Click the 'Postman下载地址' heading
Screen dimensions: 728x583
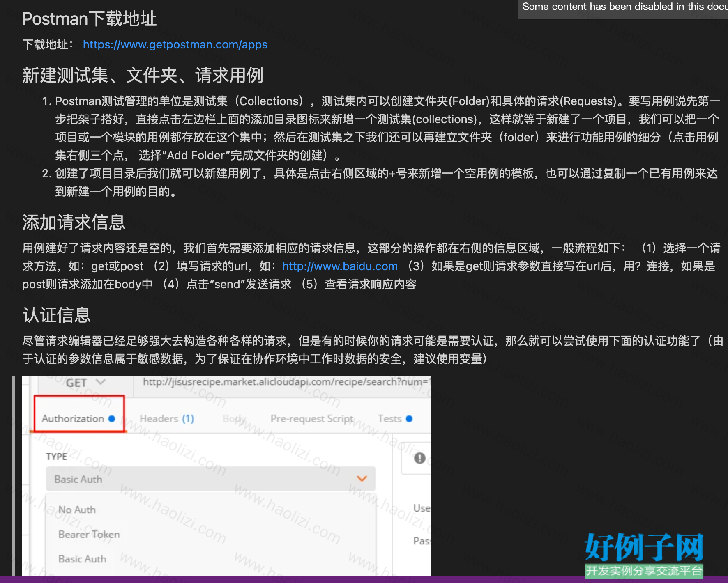click(90, 18)
